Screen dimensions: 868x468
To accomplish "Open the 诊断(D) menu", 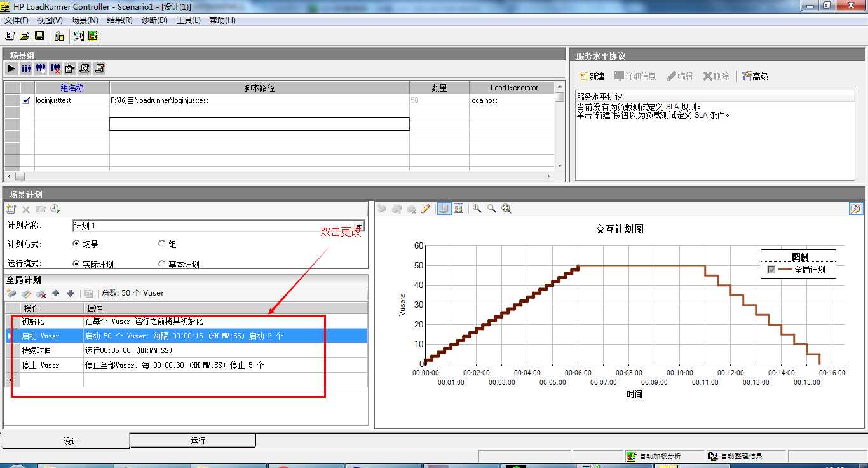I will pyautogui.click(x=154, y=20).
